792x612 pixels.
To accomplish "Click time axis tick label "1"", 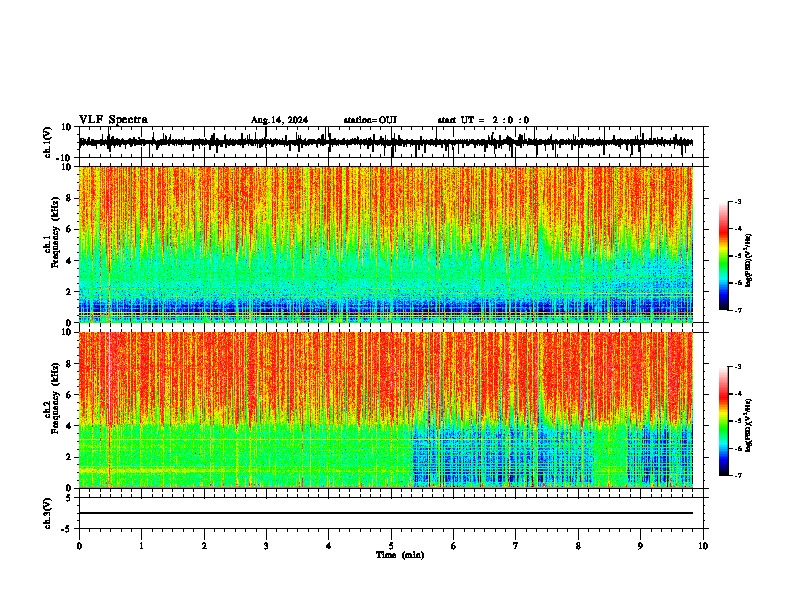I will (x=141, y=546).
